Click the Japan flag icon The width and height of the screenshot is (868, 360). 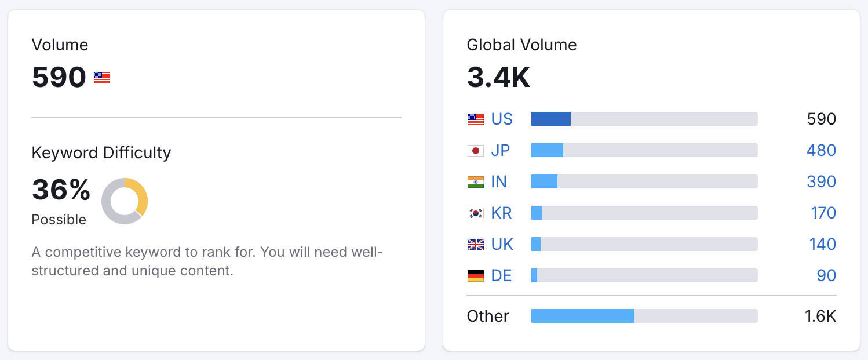[476, 151]
